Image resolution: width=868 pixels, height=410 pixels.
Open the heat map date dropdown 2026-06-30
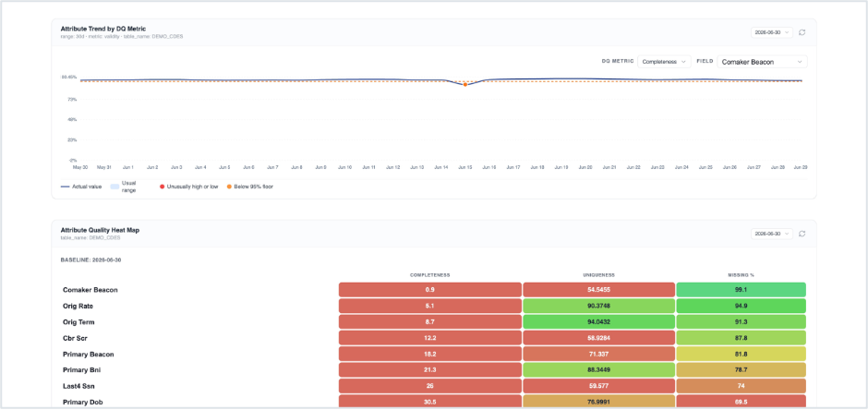tap(772, 234)
